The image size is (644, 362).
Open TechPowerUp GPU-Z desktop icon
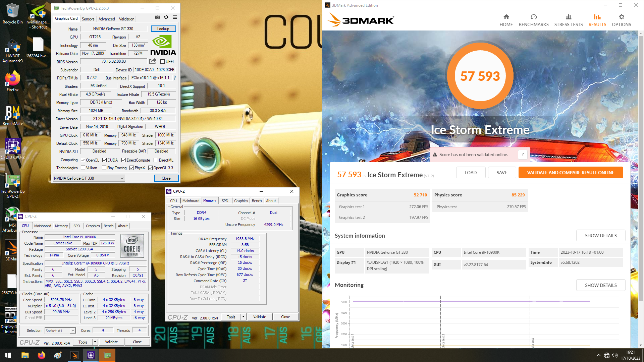12,186
